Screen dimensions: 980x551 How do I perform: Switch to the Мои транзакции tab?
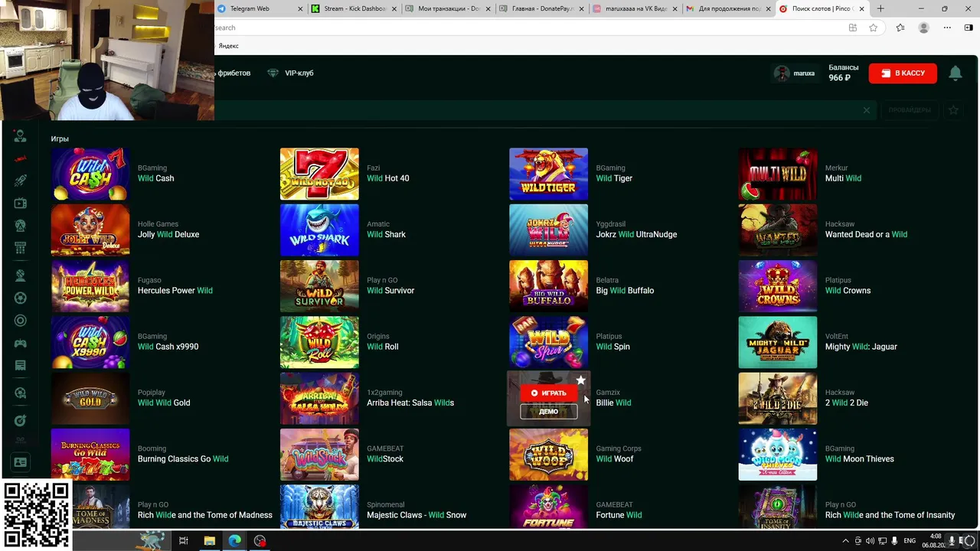tap(447, 8)
